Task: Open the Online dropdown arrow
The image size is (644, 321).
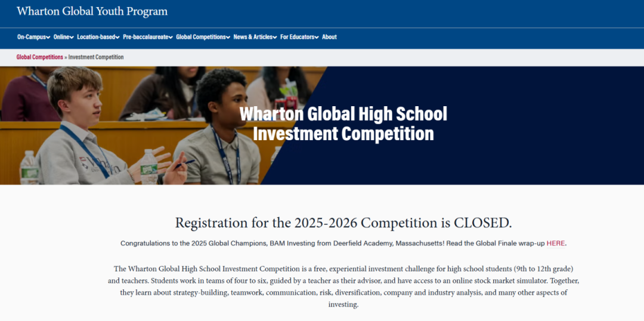Action: [x=72, y=38]
